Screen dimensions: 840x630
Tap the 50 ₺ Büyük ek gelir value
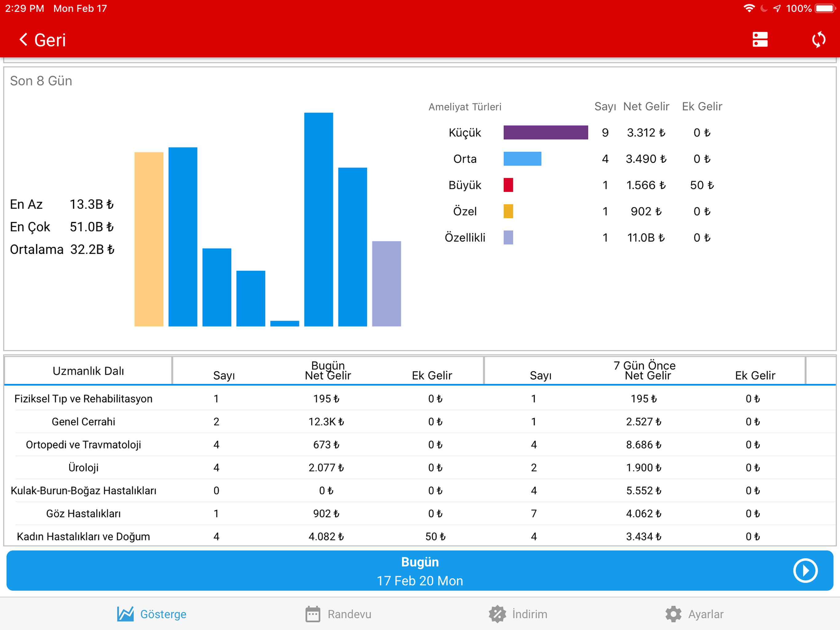702,185
